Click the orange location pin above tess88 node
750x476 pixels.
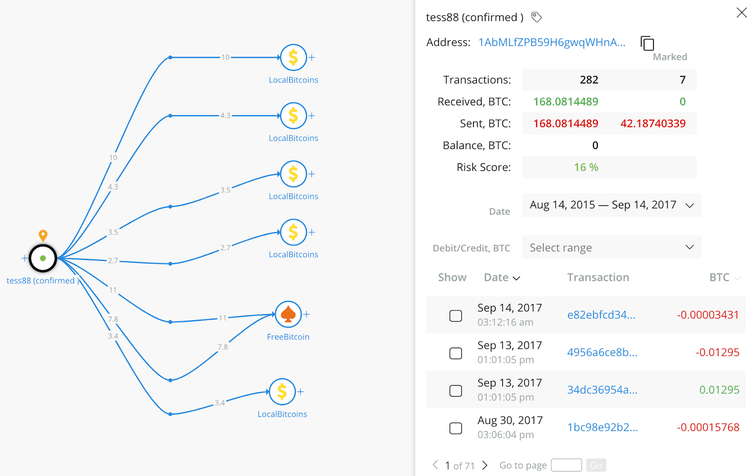click(x=43, y=236)
